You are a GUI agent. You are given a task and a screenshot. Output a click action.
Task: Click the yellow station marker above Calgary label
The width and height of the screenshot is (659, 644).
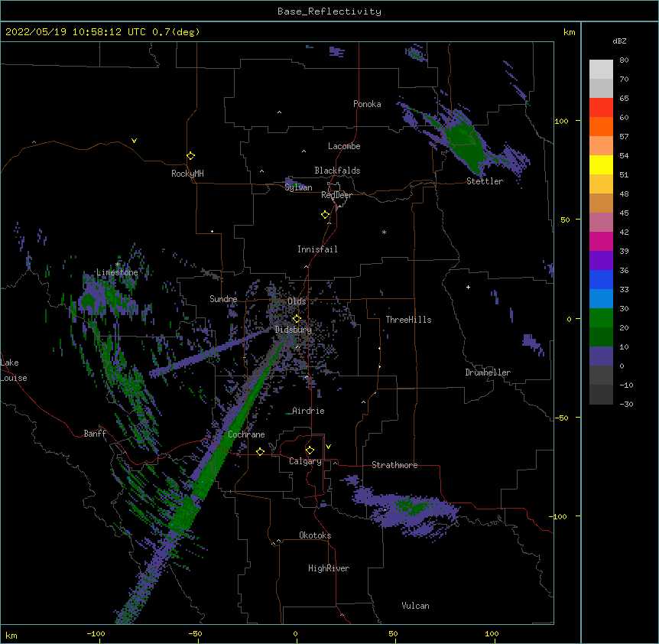pyautogui.click(x=310, y=450)
